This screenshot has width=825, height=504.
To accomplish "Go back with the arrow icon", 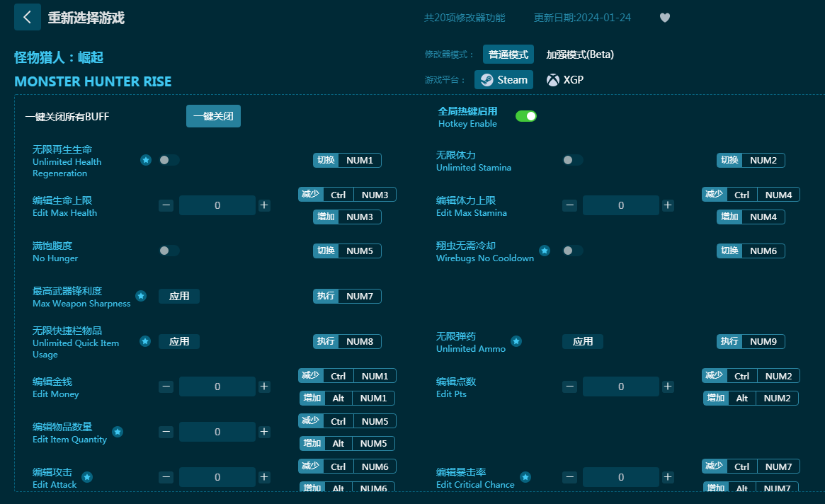I will click(x=28, y=17).
